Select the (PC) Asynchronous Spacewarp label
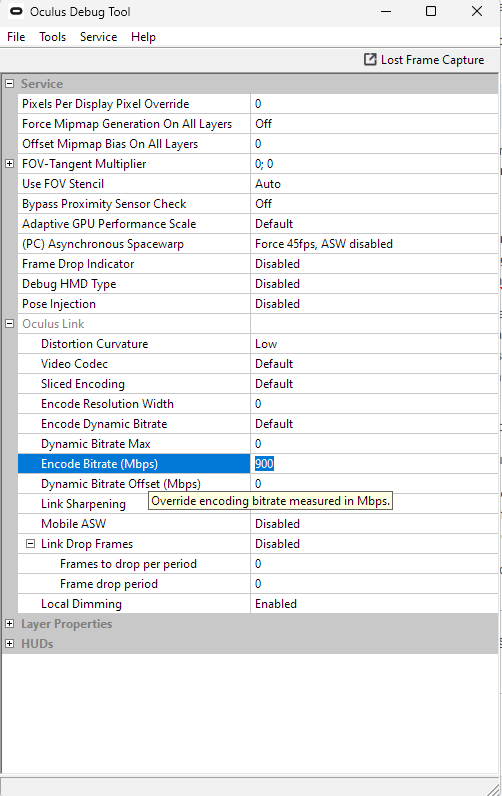Image resolution: width=502 pixels, height=796 pixels. tap(103, 244)
